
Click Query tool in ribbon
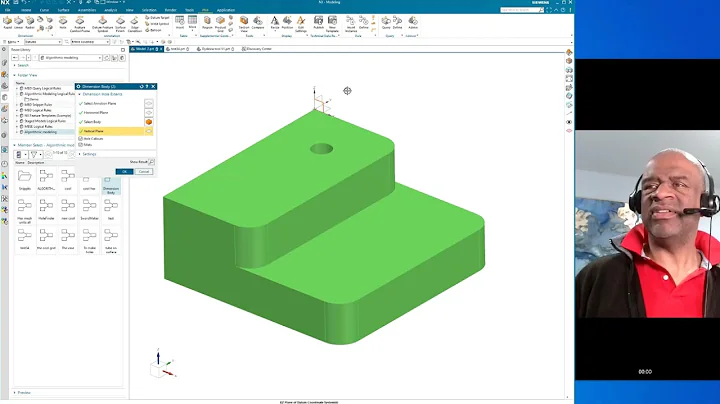(386, 23)
